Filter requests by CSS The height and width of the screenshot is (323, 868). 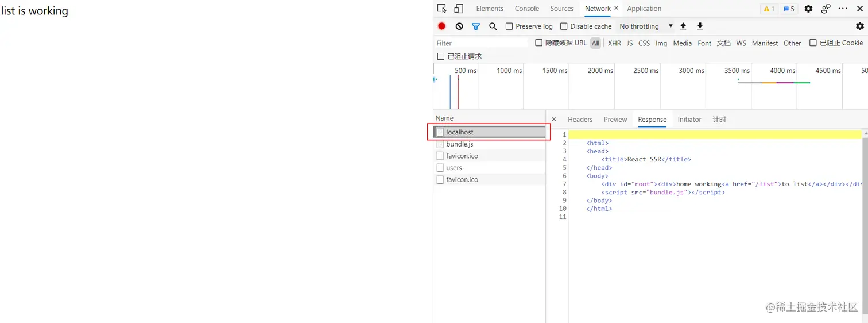(644, 43)
